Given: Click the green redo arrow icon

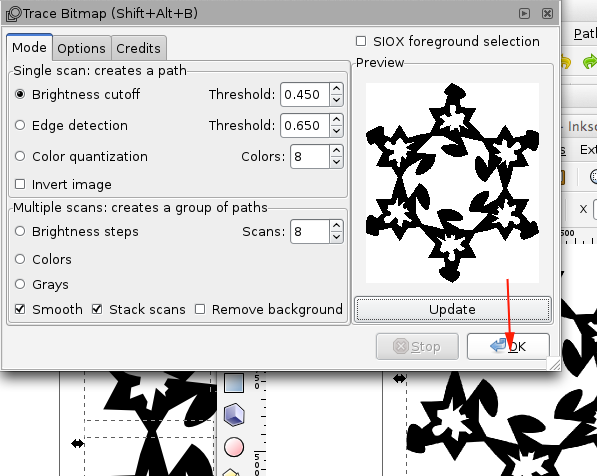Looking at the screenshot, I should [x=590, y=62].
